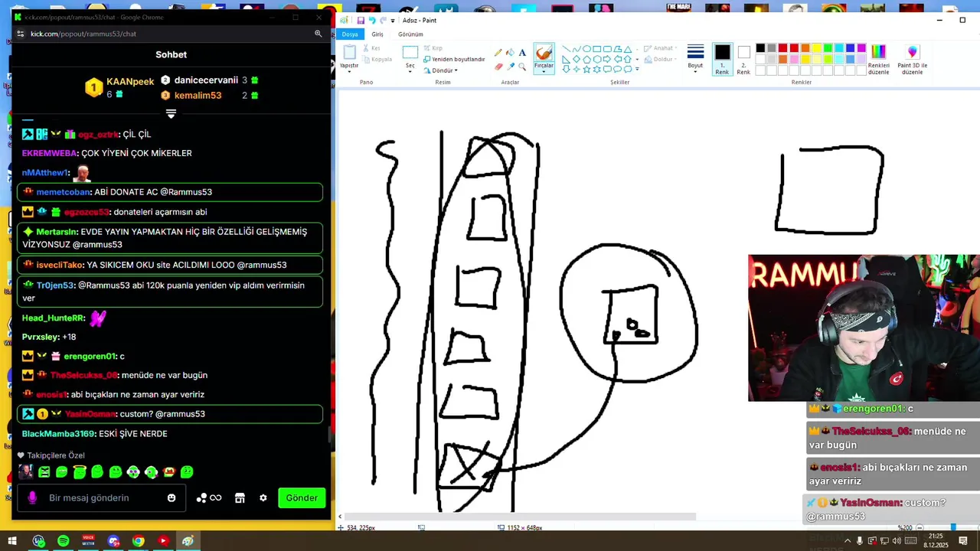
Task: Choose the right arrow shape
Action: (x=606, y=59)
